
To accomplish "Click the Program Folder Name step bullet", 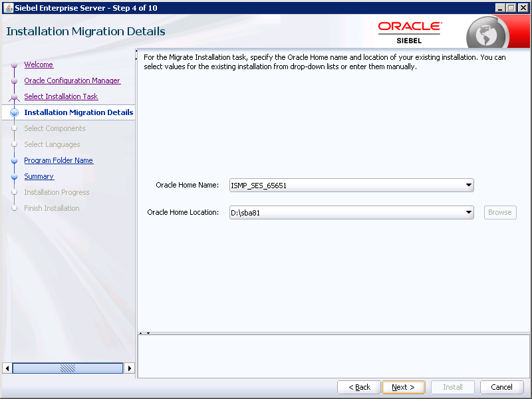I will (x=14, y=160).
